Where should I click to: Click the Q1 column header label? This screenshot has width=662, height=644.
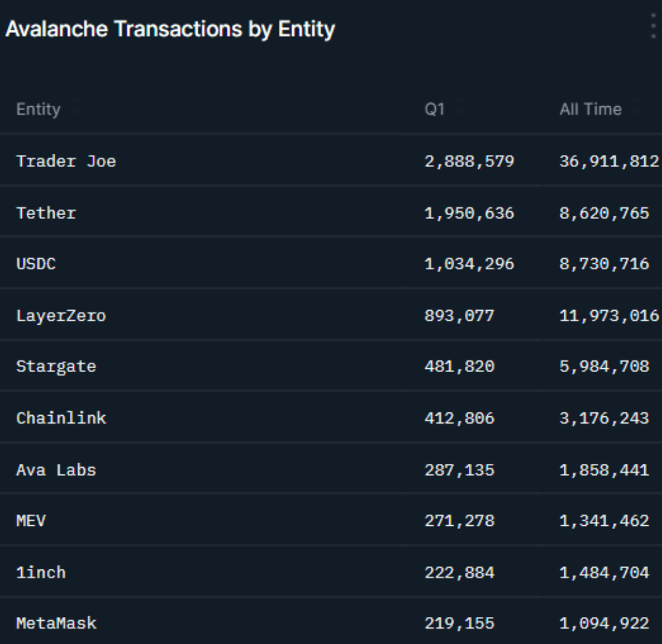435,110
